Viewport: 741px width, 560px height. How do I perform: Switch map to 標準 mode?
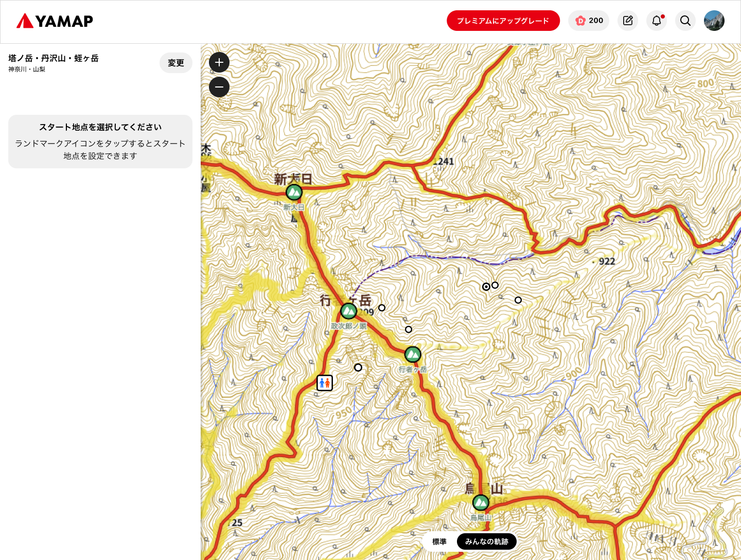coord(439,541)
